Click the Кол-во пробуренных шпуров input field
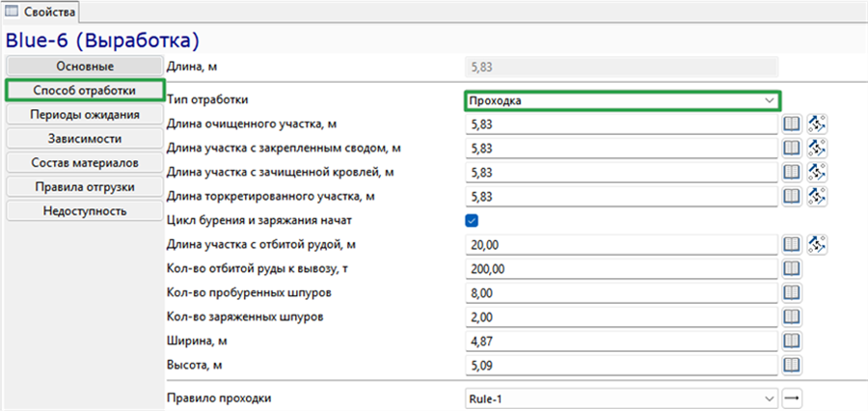Image resolution: width=868 pixels, height=411 pixels. click(x=621, y=293)
